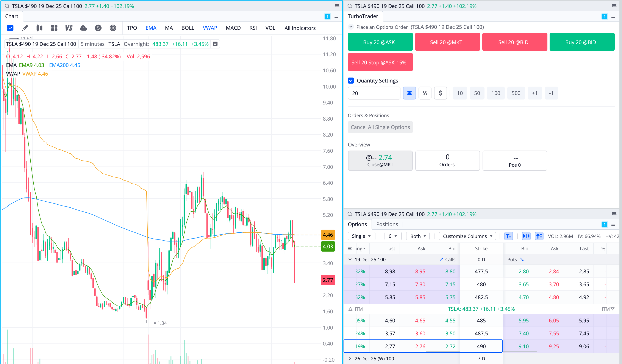The image size is (622, 364).
Task: Open All Indicators menu
Action: coord(300,28)
